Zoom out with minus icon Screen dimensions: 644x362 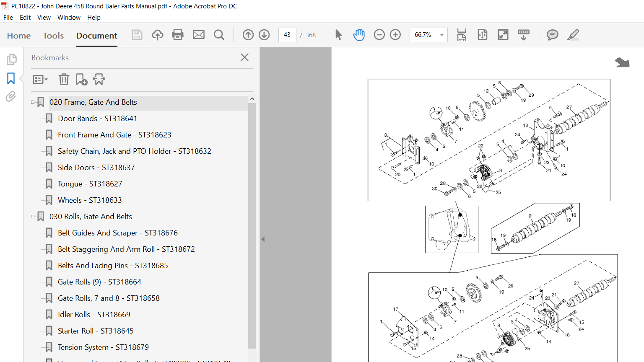tap(379, 35)
